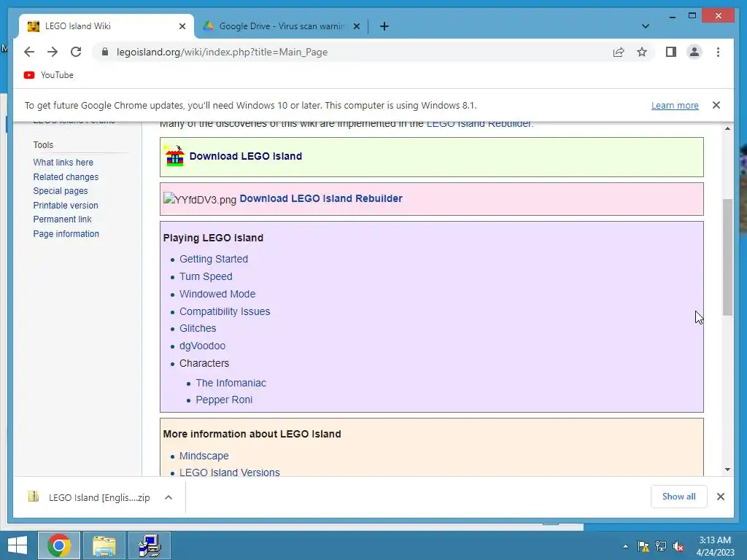Open the LEGO Island Versions article

click(229, 472)
